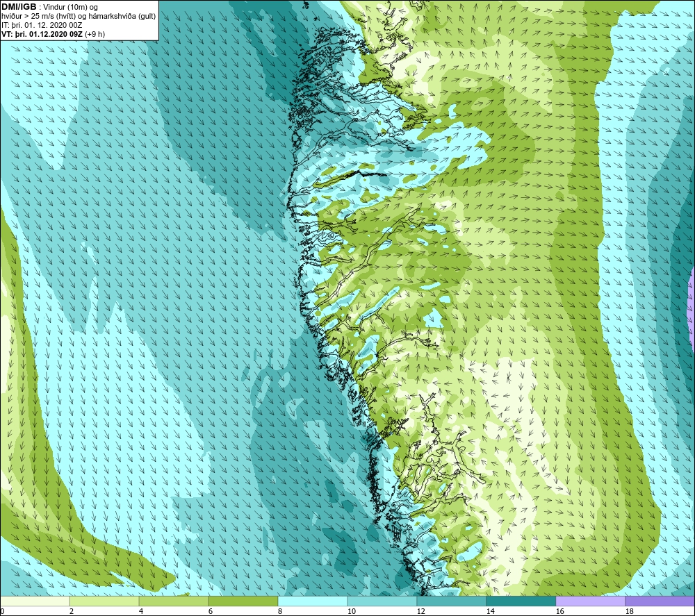Click the 16–18 m/s light purple legend swatch
This screenshot has width=695, height=616.
tap(591, 601)
